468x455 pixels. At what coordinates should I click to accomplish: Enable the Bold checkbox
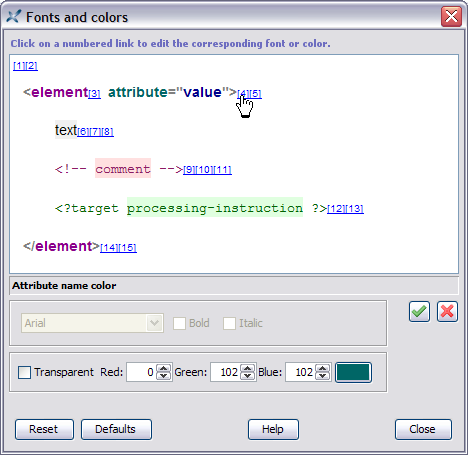[x=179, y=323]
